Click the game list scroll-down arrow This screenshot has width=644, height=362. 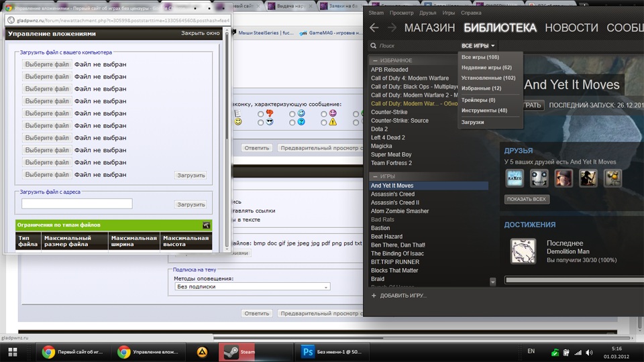coord(492,282)
